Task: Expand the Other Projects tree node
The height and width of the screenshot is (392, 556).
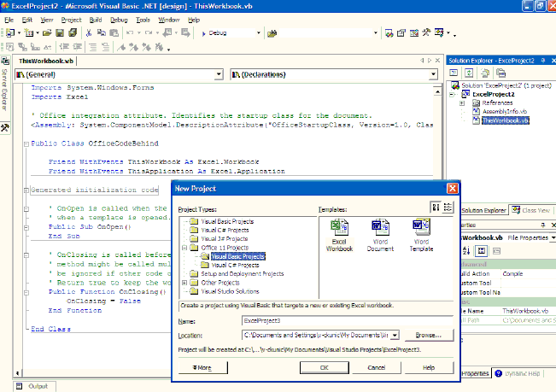Action: (184, 283)
